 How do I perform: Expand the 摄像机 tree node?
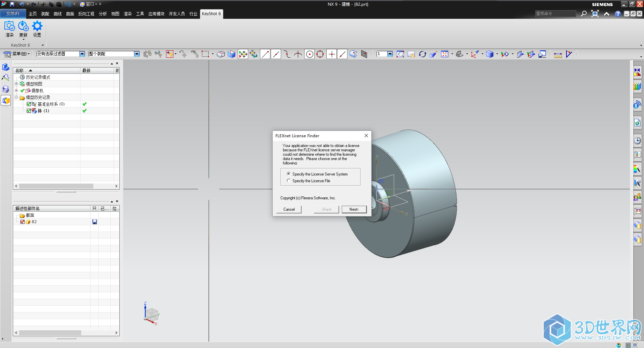[x=16, y=91]
